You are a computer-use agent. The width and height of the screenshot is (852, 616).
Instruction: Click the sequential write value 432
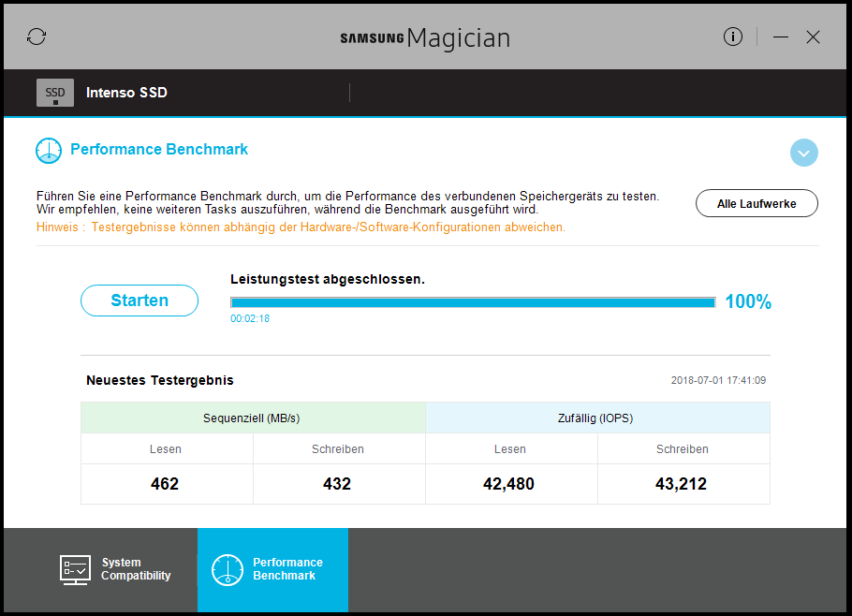[x=337, y=483]
